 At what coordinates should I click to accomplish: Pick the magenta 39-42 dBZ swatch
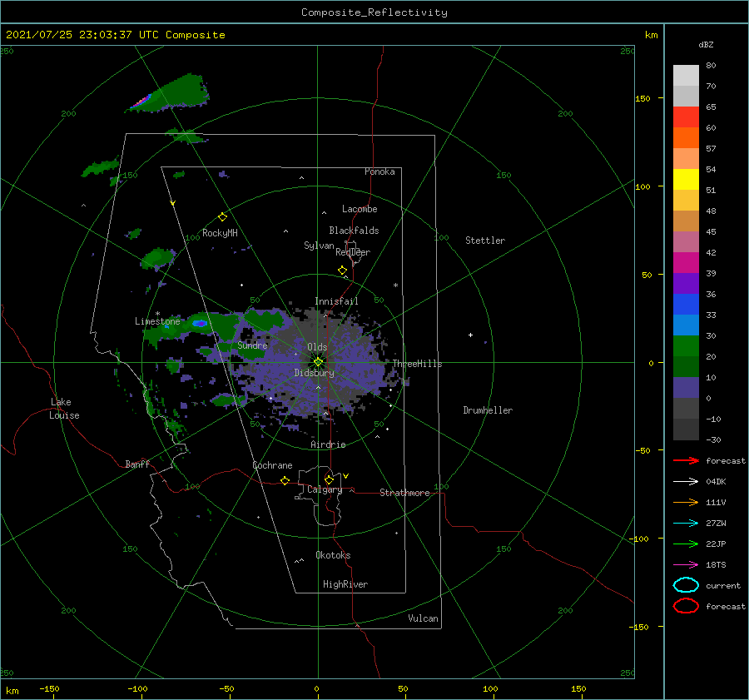[x=686, y=262]
